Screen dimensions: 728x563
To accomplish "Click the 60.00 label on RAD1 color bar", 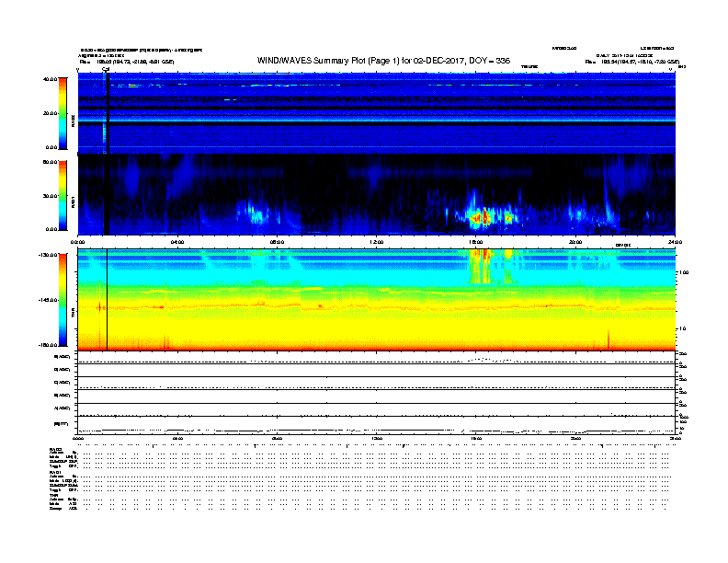I will (x=51, y=162).
